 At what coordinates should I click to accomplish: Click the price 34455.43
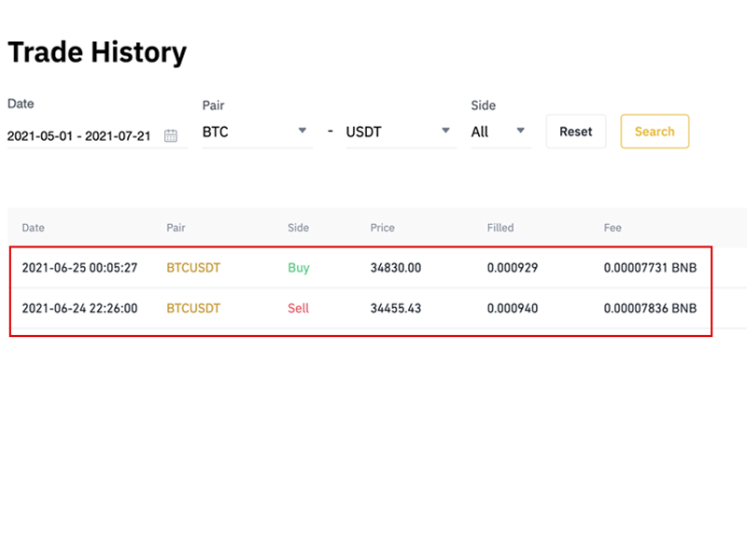[396, 308]
